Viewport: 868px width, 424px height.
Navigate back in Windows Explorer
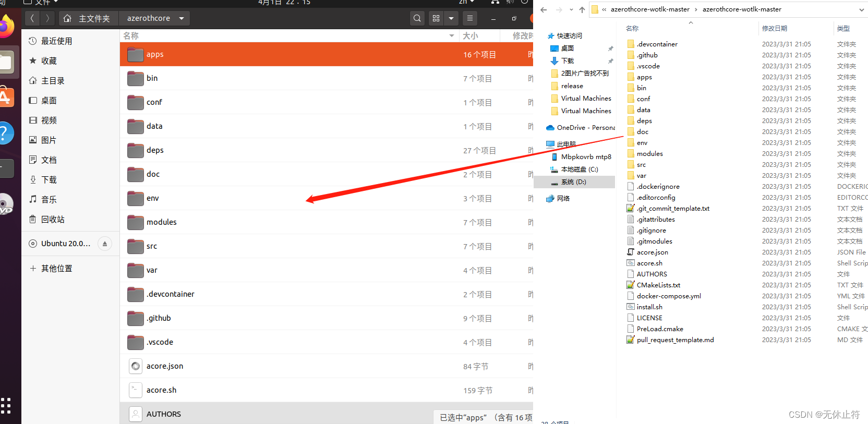(x=544, y=9)
